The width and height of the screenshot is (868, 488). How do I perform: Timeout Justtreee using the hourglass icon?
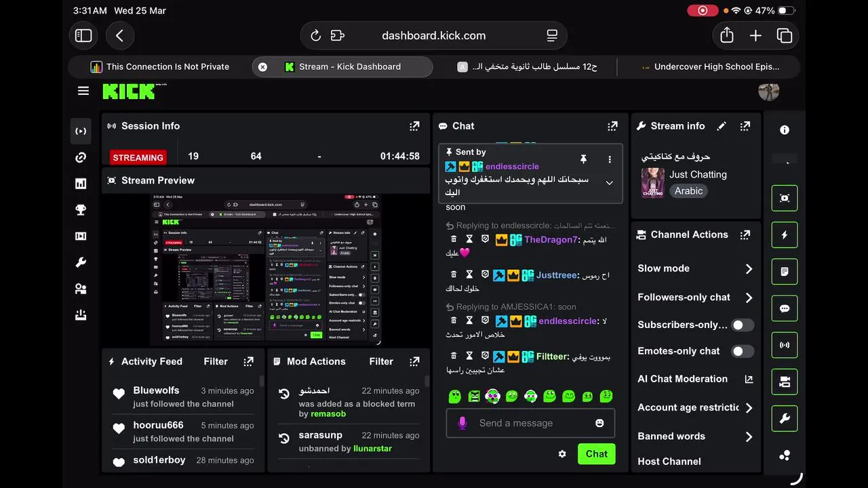(469, 274)
